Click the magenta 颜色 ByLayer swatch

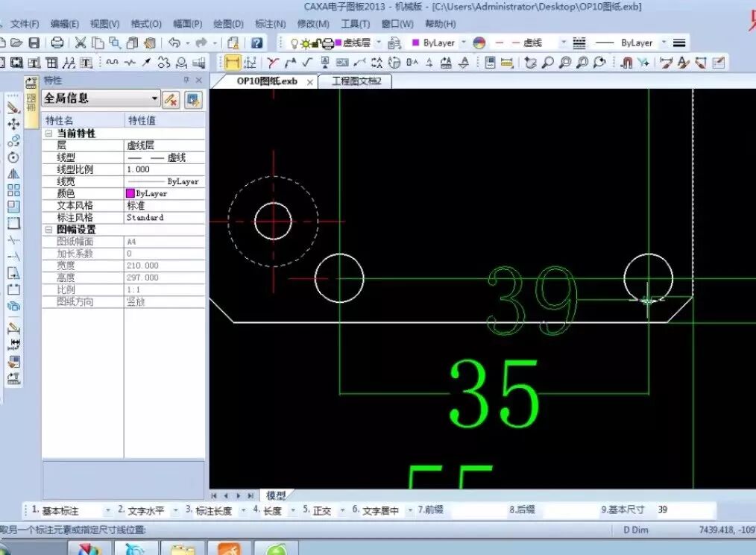pyautogui.click(x=130, y=193)
